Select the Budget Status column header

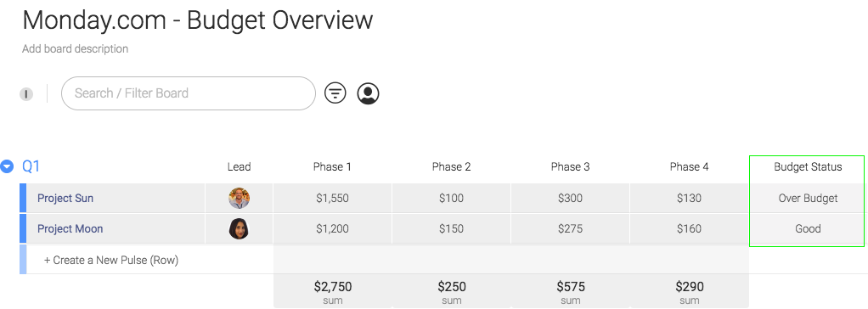[x=808, y=166]
